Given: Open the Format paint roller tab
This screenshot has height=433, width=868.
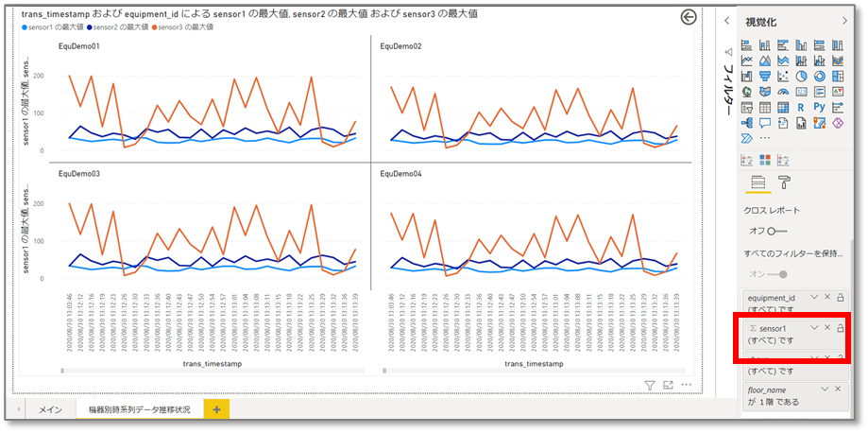Looking at the screenshot, I should (784, 182).
